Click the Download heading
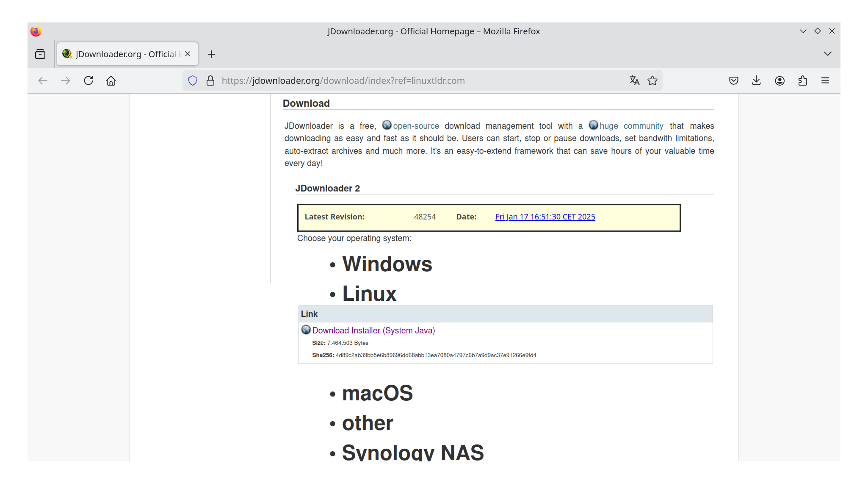 [x=306, y=103]
